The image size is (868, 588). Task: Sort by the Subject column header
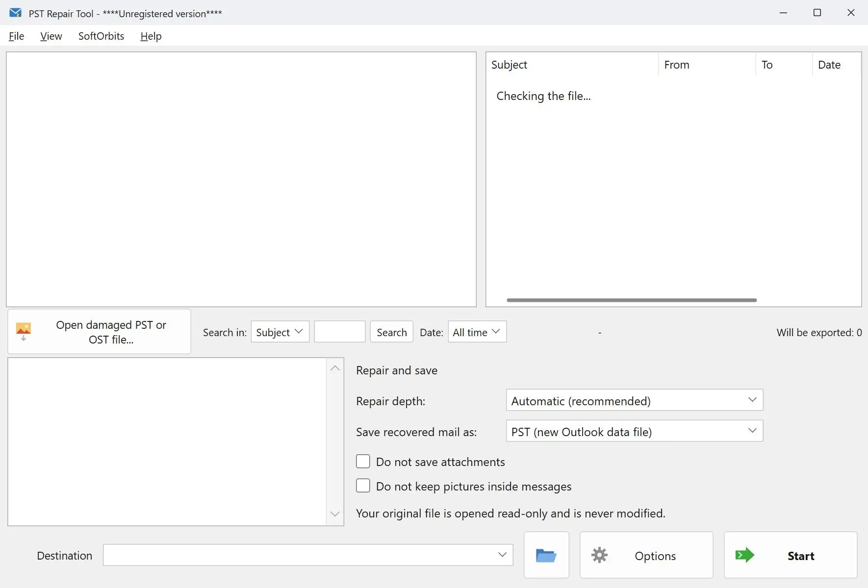click(x=572, y=65)
